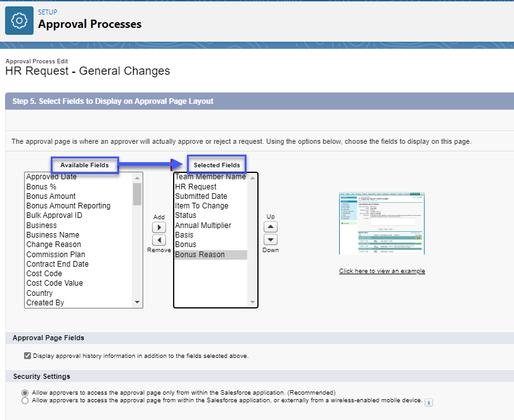Toggle Display approval history information checkbox
Screen dimensions: 514x420
pyautogui.click(x=27, y=356)
